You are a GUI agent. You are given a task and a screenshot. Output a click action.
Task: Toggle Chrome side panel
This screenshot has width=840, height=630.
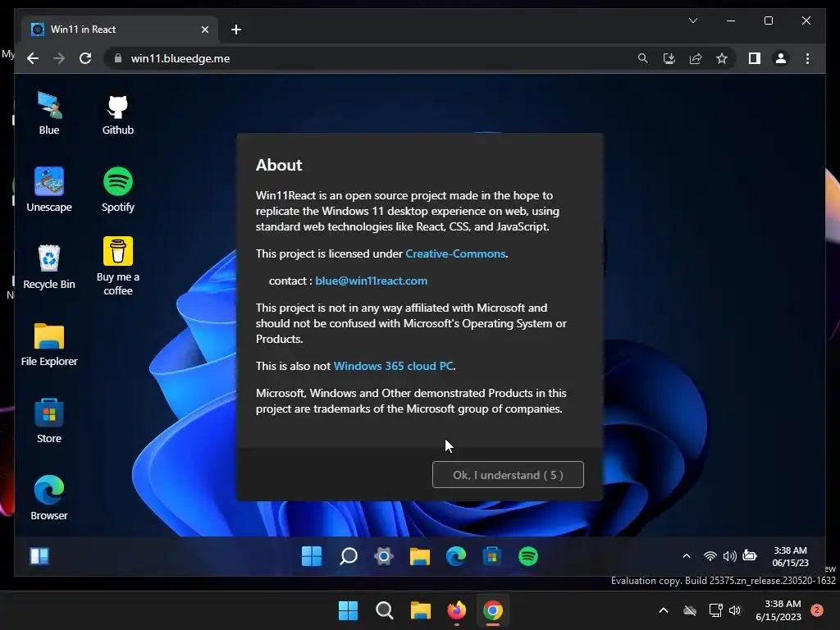(x=755, y=58)
